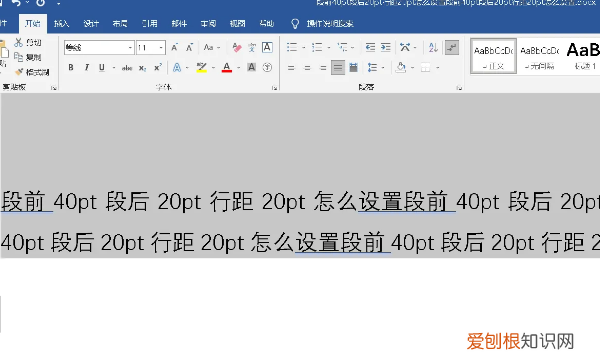Image resolution: width=600 pixels, height=360 pixels.
Task: Toggle Italic formatting
Action: [x=87, y=68]
